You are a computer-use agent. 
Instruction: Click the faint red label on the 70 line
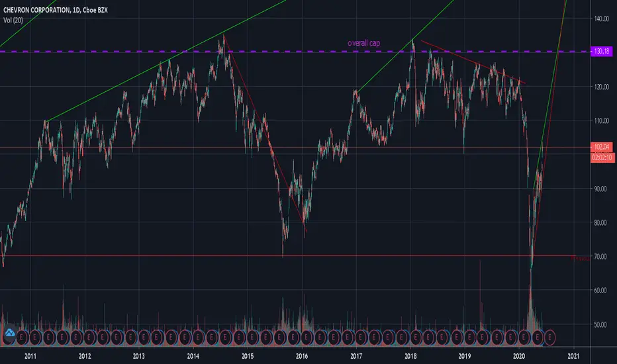580,258
